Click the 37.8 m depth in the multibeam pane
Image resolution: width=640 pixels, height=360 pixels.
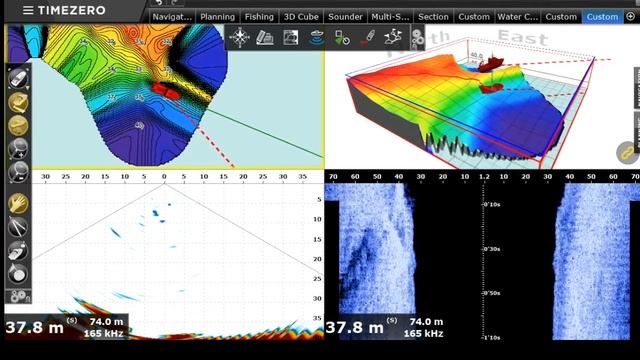pyautogui.click(x=35, y=327)
